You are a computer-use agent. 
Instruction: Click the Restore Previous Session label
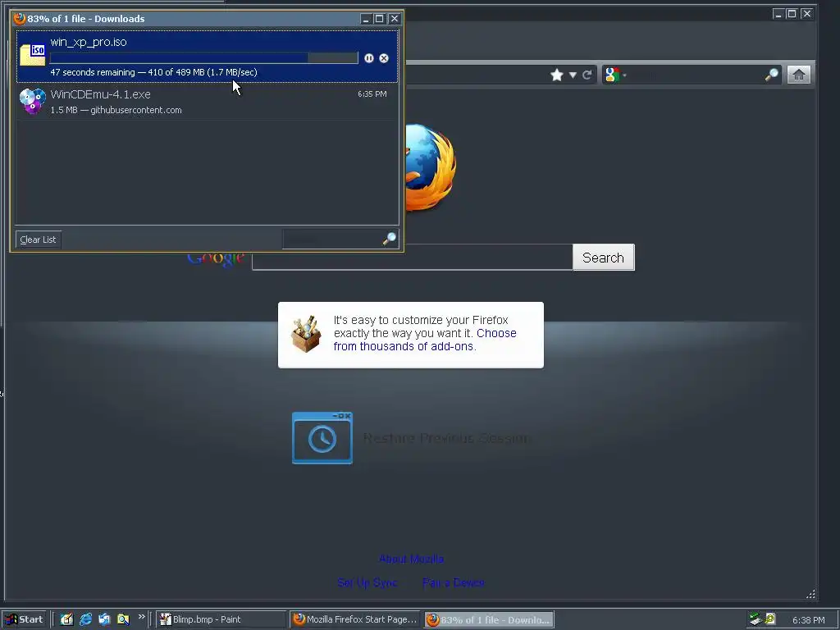pyautogui.click(x=446, y=438)
